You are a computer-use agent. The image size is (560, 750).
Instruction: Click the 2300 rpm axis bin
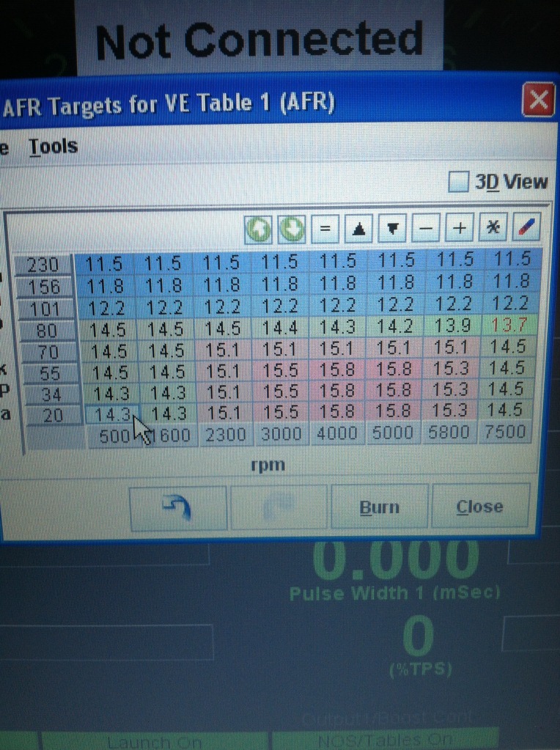click(226, 435)
